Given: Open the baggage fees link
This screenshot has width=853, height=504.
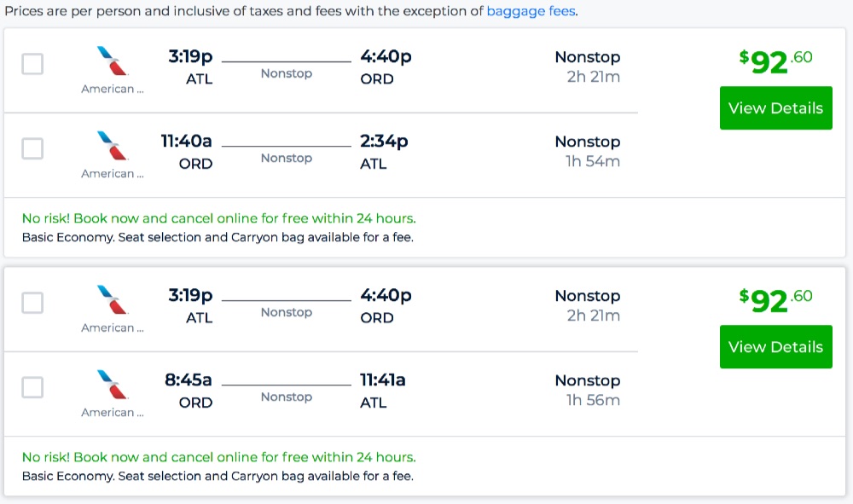Looking at the screenshot, I should tap(531, 12).
